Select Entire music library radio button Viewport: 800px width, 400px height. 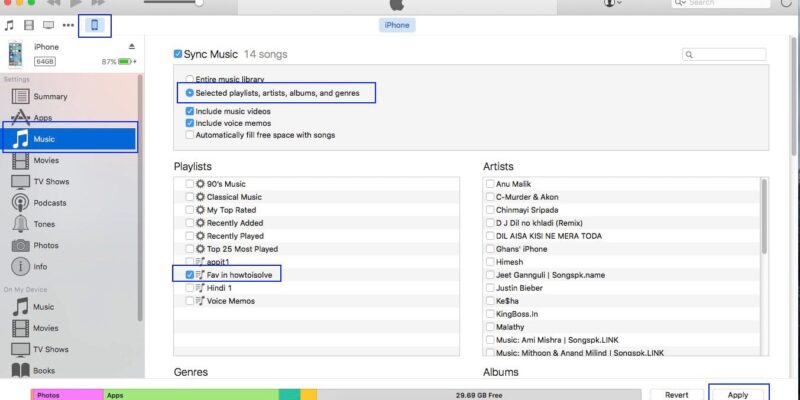pos(190,80)
